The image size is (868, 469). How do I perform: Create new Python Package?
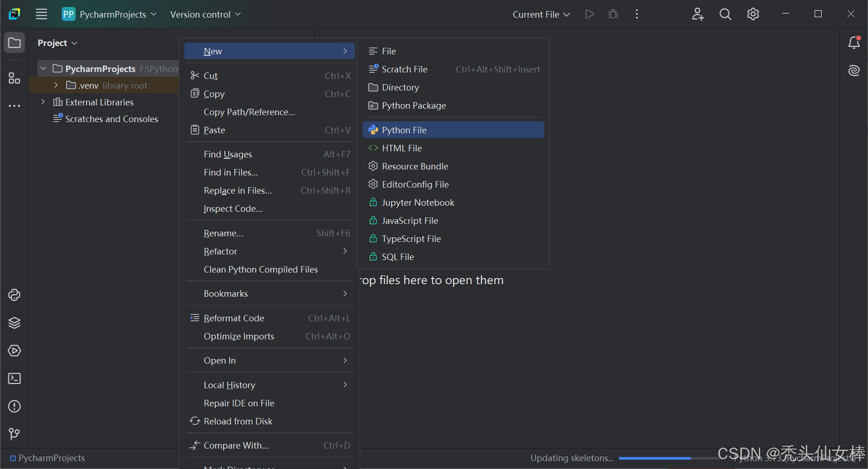[453, 105]
